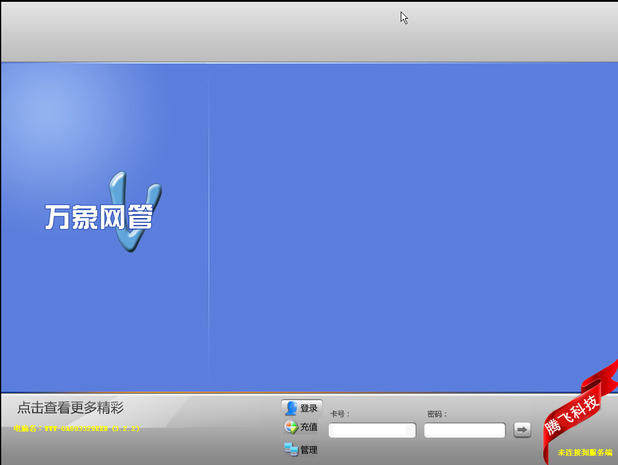The height and width of the screenshot is (465, 618).
Task: Click the 万象网管 logo
Action: coord(103,213)
